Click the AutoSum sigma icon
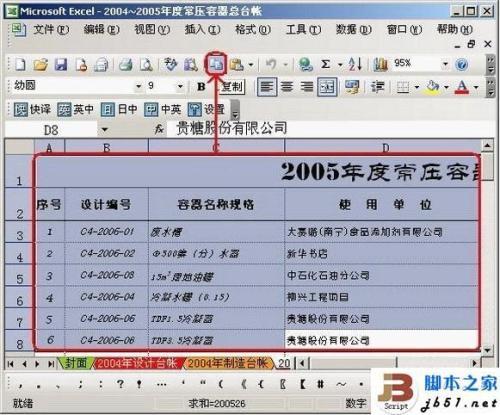Screen dimensions: 500x415 [x=325, y=64]
